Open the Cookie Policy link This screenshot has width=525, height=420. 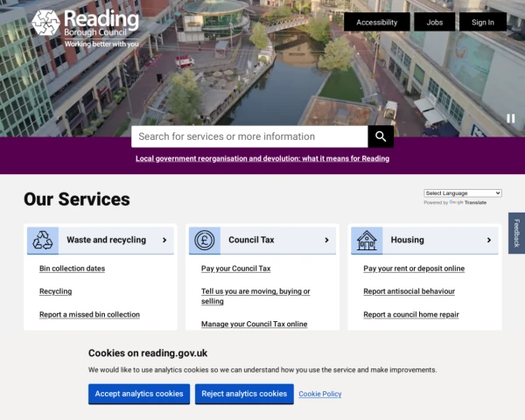(x=320, y=395)
